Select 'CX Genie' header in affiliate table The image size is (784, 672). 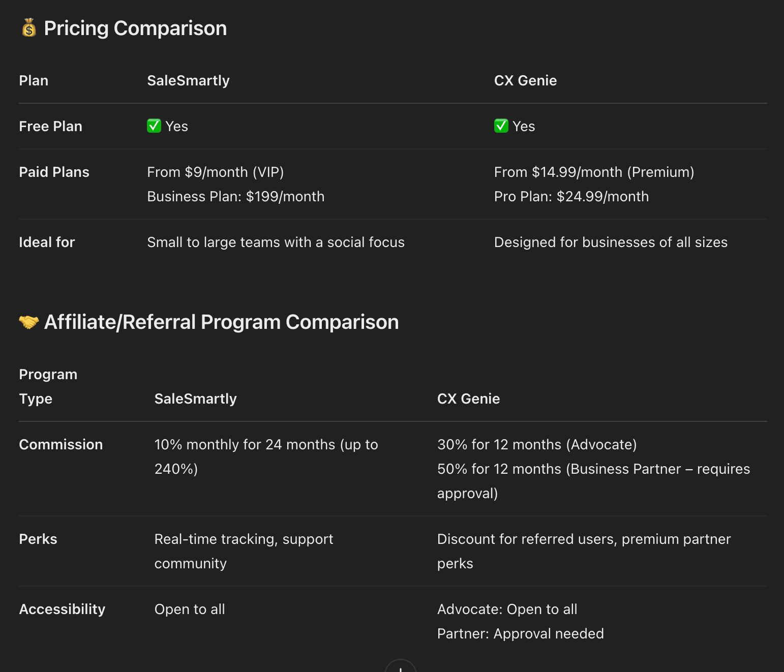pos(468,399)
